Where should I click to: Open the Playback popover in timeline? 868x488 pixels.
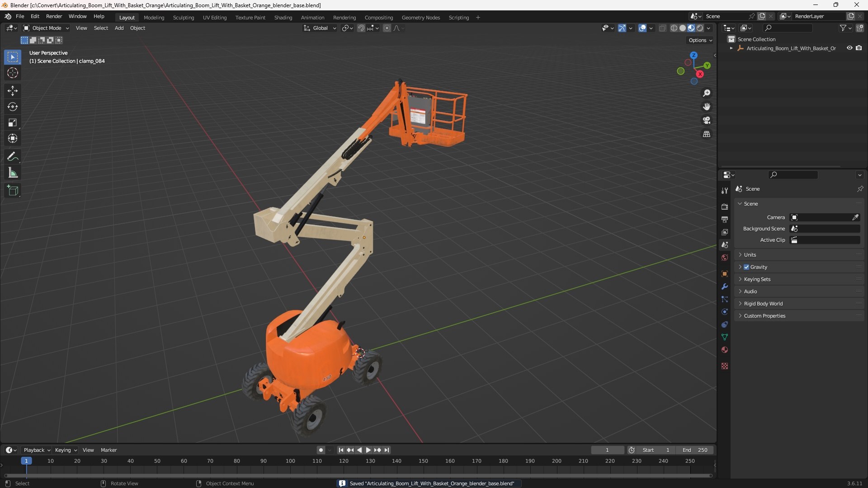[37, 450]
